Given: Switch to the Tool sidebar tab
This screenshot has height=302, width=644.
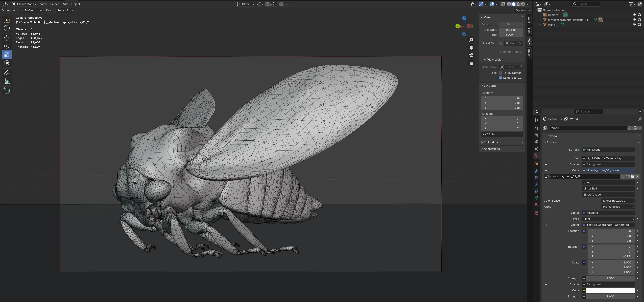Looking at the screenshot, I should tap(529, 31).
